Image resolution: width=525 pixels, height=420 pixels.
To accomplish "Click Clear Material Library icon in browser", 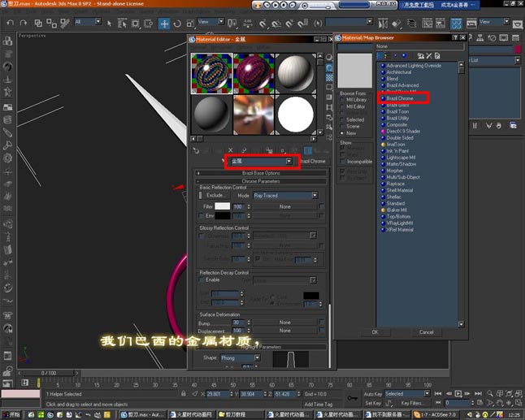I will (x=437, y=56).
